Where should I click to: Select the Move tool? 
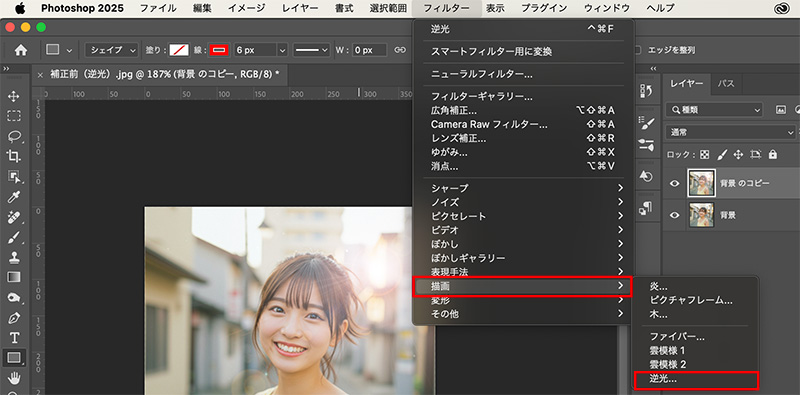click(14, 96)
